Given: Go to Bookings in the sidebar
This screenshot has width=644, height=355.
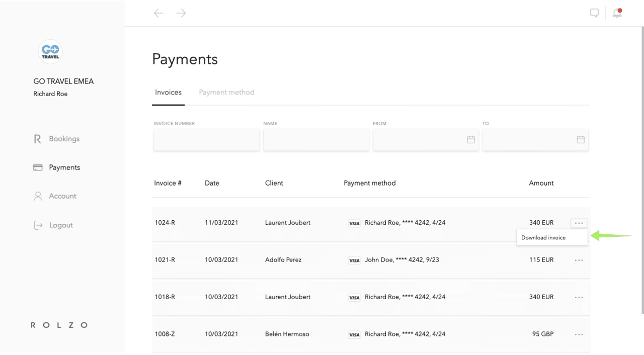Looking at the screenshot, I should [x=64, y=139].
